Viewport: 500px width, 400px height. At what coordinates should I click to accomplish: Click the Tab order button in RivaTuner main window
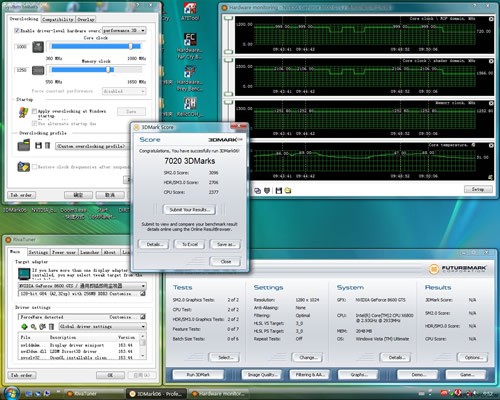[22, 375]
